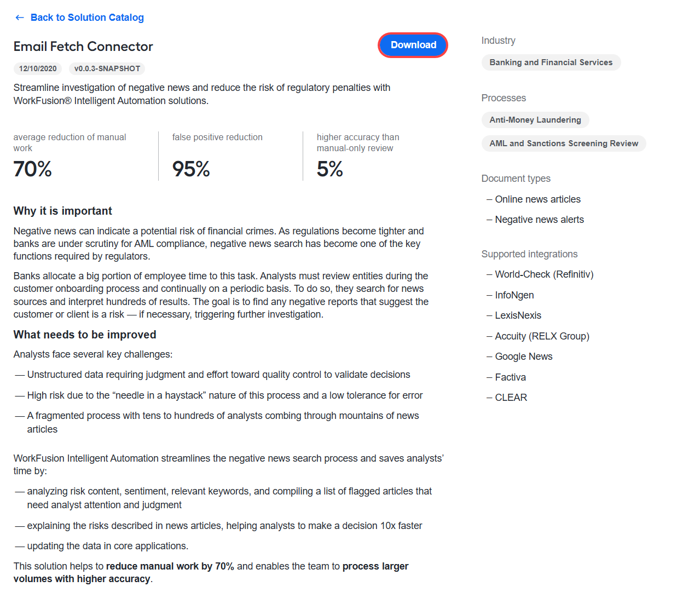Click the Factiva integration item

point(510,377)
